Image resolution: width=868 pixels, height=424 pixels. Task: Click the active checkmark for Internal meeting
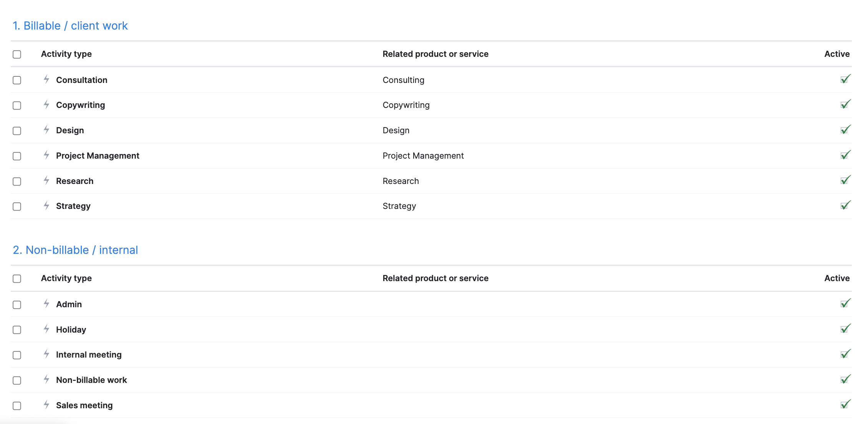(x=846, y=354)
